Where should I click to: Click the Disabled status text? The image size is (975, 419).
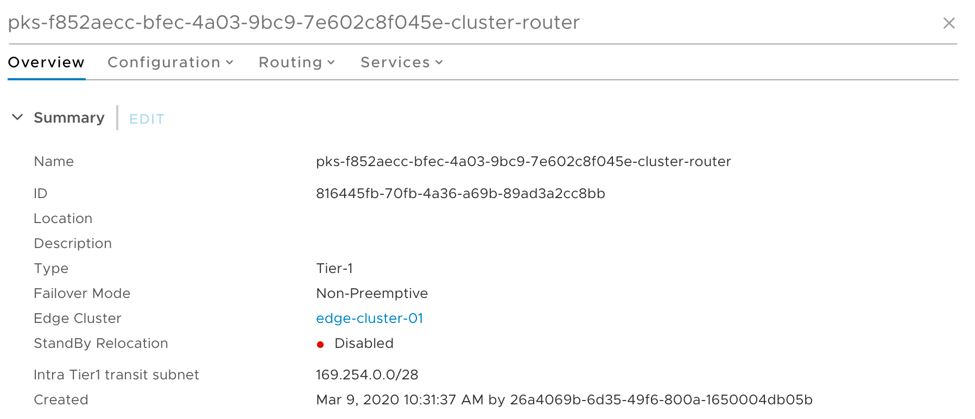[364, 343]
